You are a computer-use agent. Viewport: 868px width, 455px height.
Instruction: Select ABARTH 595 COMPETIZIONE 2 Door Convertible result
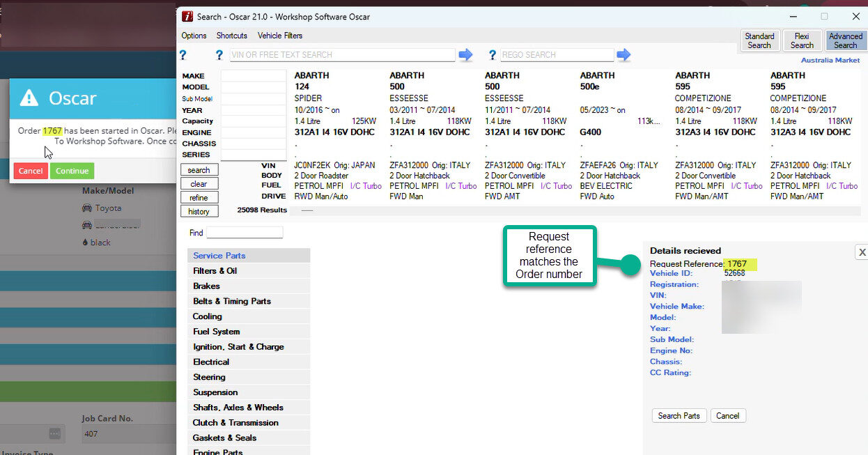[718, 136]
